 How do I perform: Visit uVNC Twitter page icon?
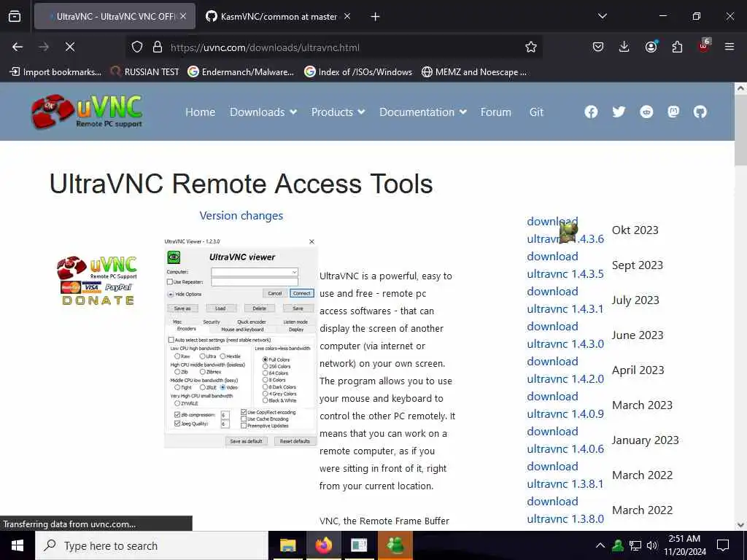(619, 112)
